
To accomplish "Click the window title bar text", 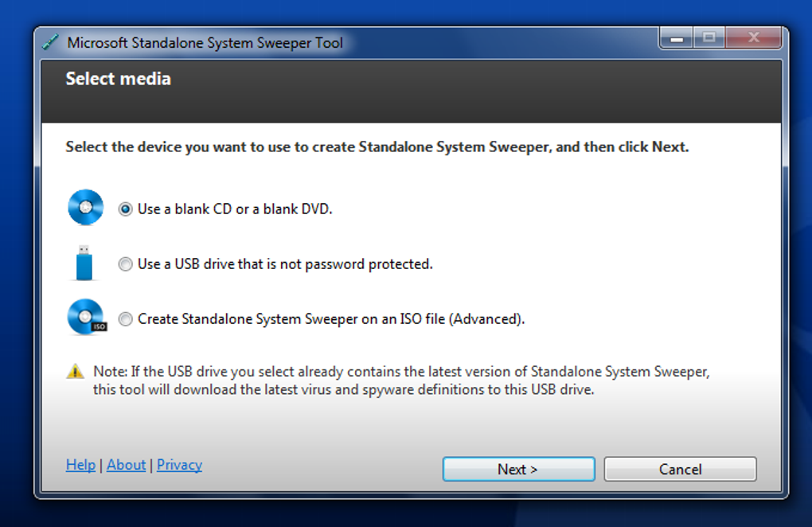I will point(205,43).
